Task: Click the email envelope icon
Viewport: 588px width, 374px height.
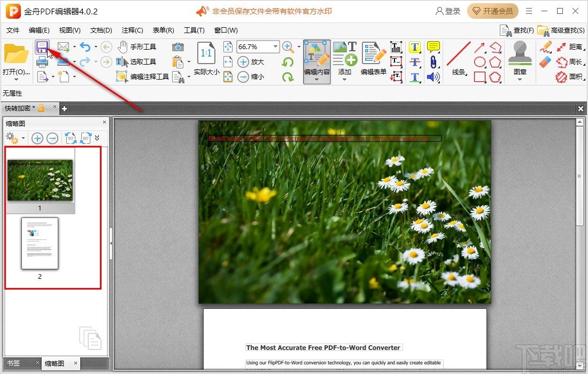Action: pos(64,47)
